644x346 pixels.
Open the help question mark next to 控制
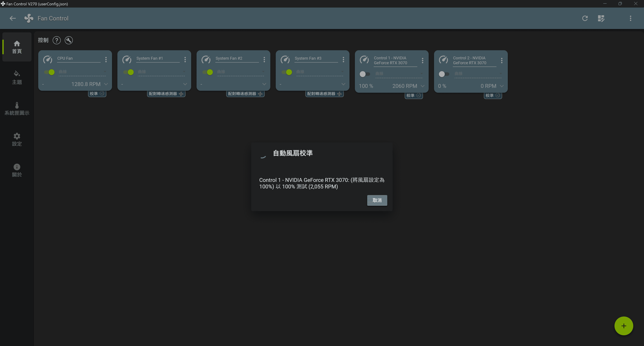point(57,40)
